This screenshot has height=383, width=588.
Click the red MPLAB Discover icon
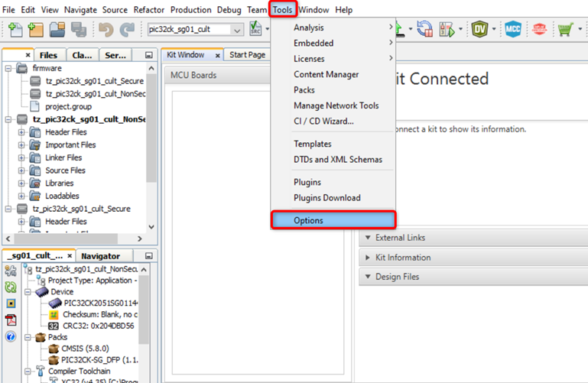click(540, 29)
